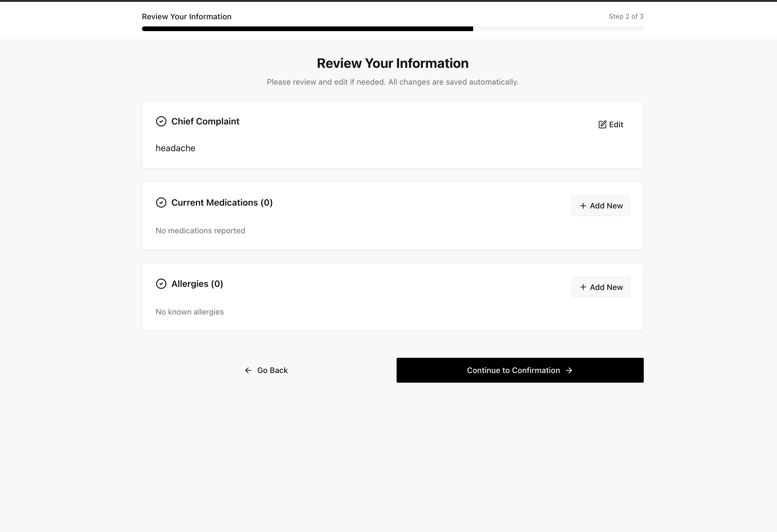Add a new allergy entry
The image size is (777, 532).
pyautogui.click(x=600, y=287)
